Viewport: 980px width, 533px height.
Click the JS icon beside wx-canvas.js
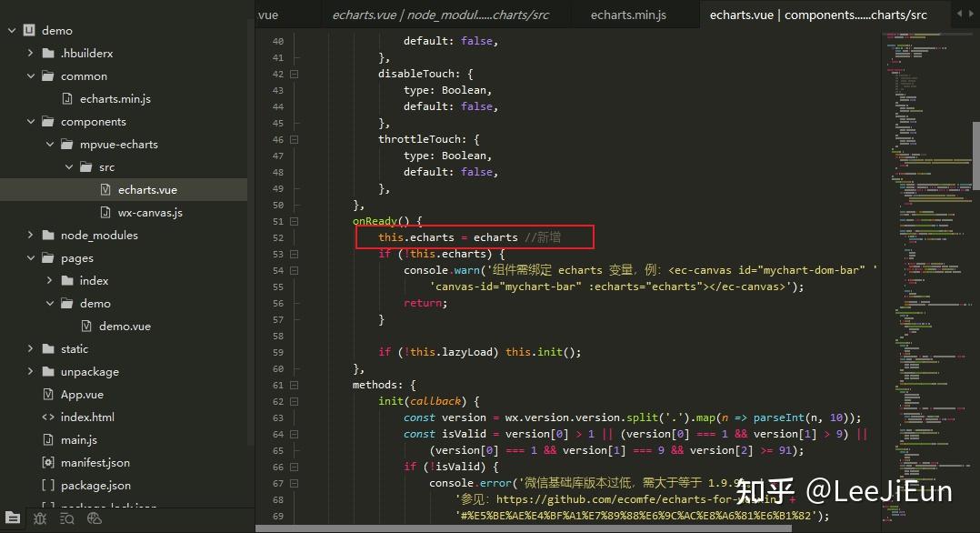(106, 212)
